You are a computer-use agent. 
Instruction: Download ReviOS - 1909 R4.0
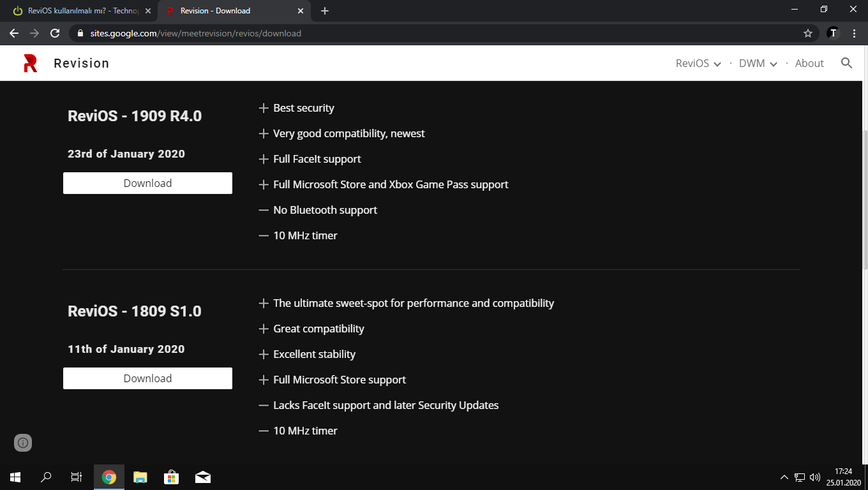point(147,183)
